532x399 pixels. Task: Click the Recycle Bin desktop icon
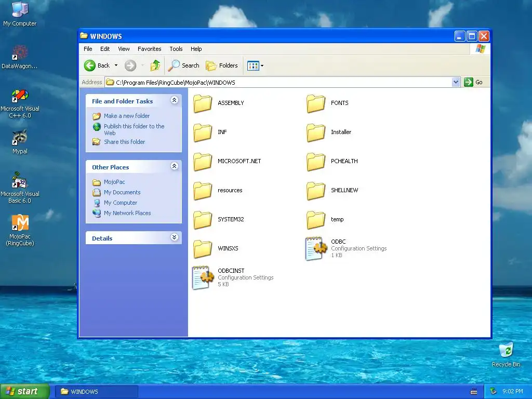(x=506, y=350)
